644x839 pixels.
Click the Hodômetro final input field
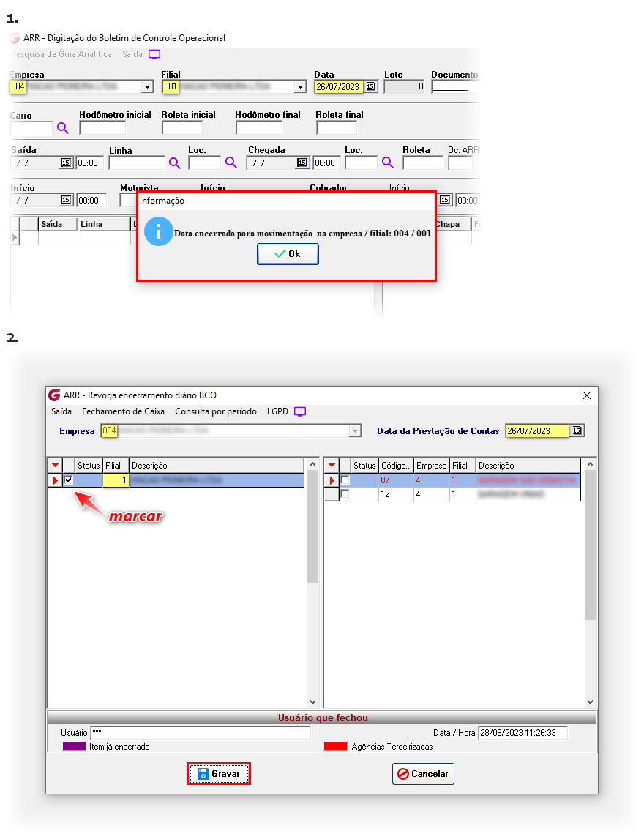coord(259,128)
